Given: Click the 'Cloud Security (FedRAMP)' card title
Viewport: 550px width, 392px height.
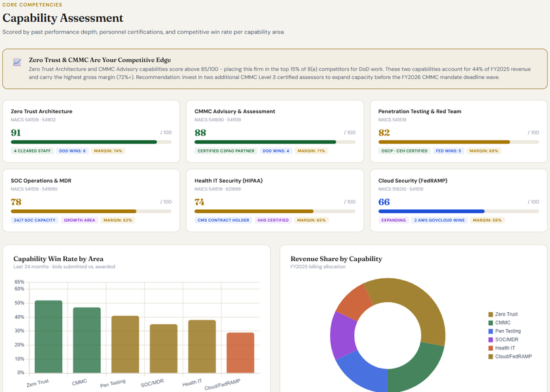Looking at the screenshot, I should [413, 181].
